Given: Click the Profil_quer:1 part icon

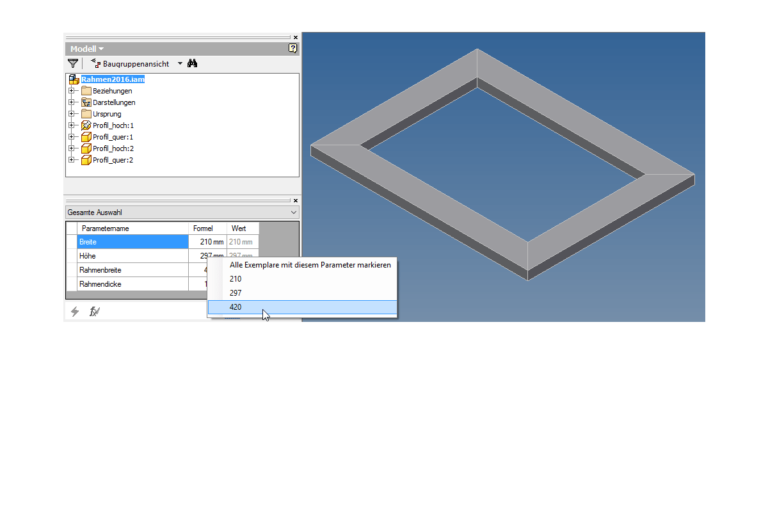Looking at the screenshot, I should [86, 137].
